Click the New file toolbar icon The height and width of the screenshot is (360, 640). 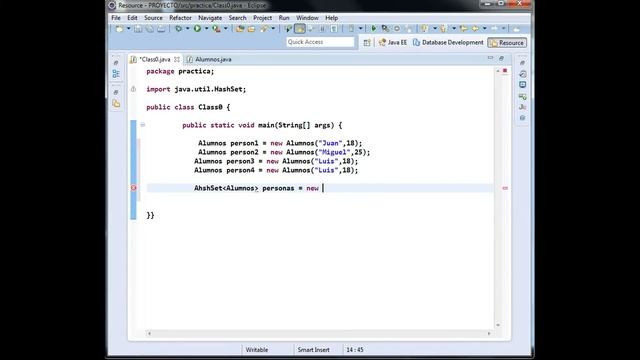click(x=119, y=29)
